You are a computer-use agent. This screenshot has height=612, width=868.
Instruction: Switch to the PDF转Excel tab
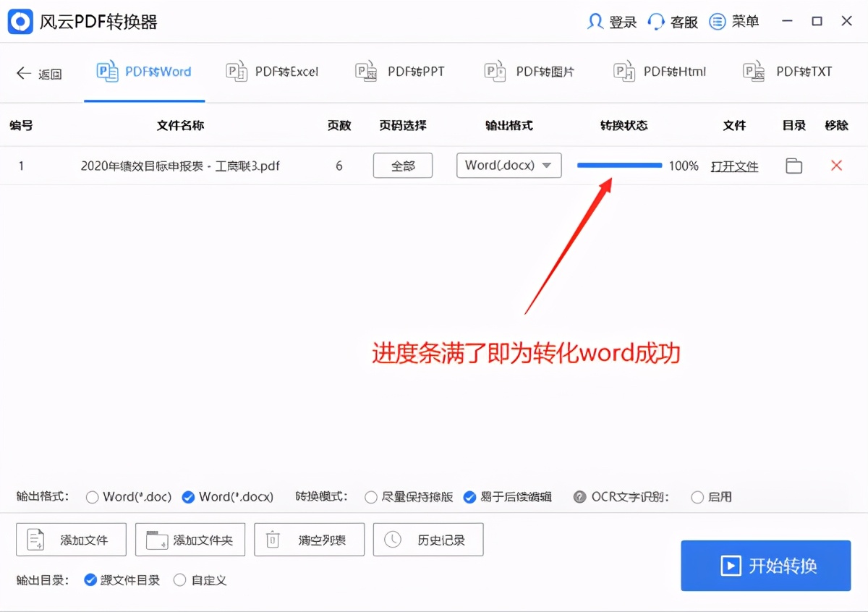[x=272, y=71]
